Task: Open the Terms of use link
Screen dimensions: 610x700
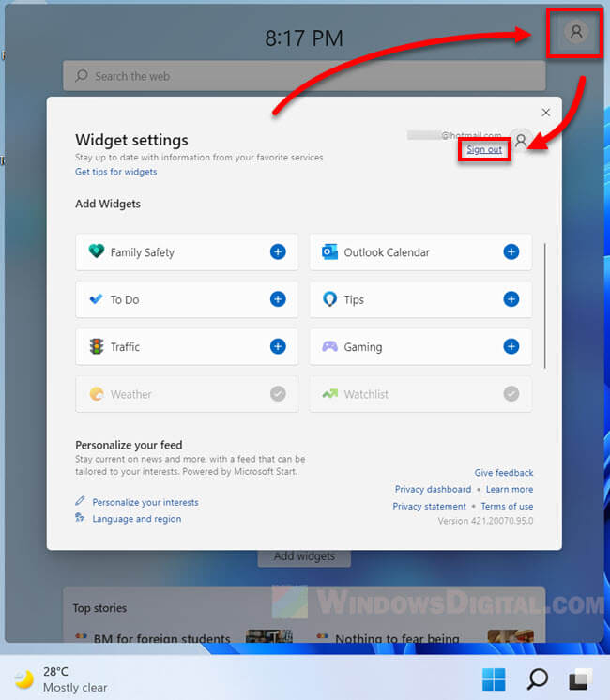Action: click(507, 507)
